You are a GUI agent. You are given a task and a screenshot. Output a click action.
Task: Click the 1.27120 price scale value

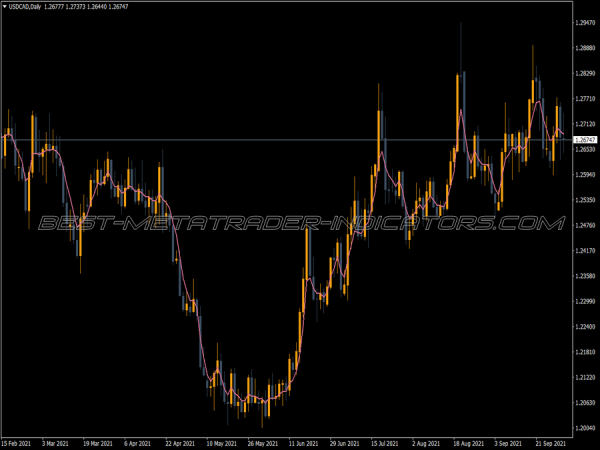coord(585,124)
